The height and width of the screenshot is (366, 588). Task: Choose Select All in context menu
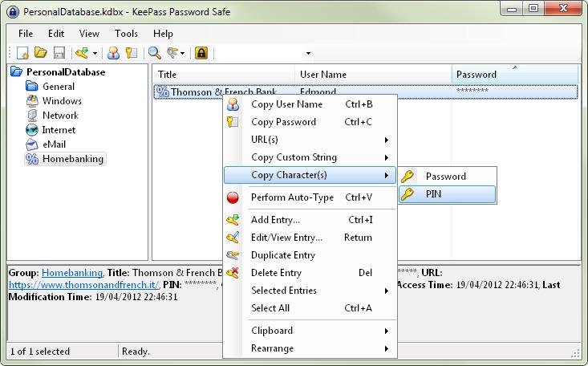(x=310, y=308)
